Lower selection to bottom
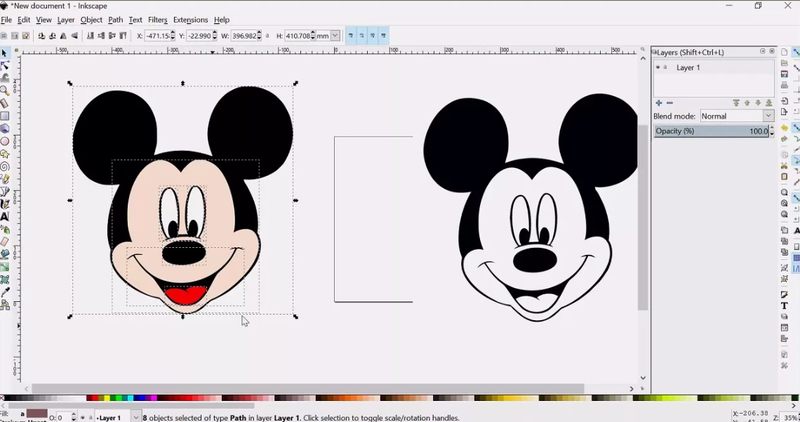 [x=90, y=36]
